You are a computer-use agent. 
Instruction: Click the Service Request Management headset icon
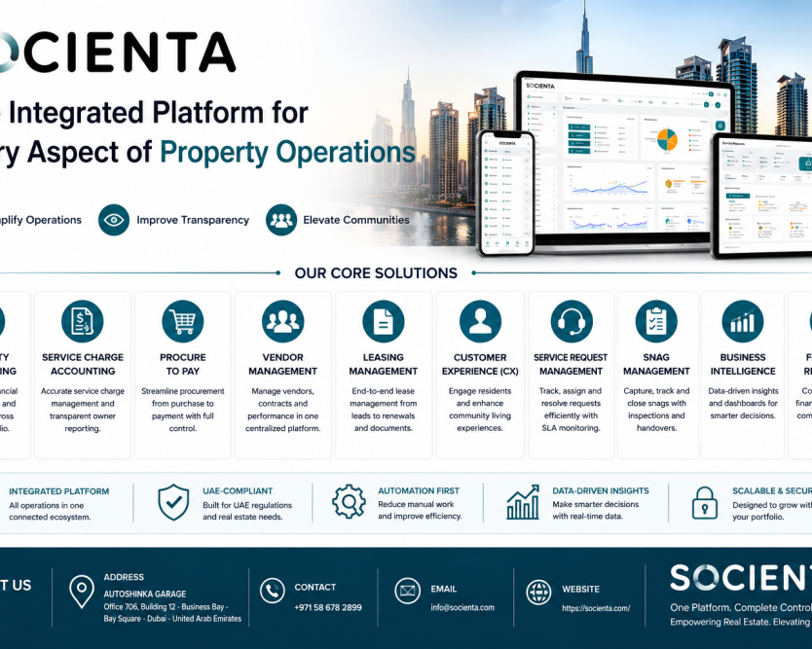coord(572,321)
